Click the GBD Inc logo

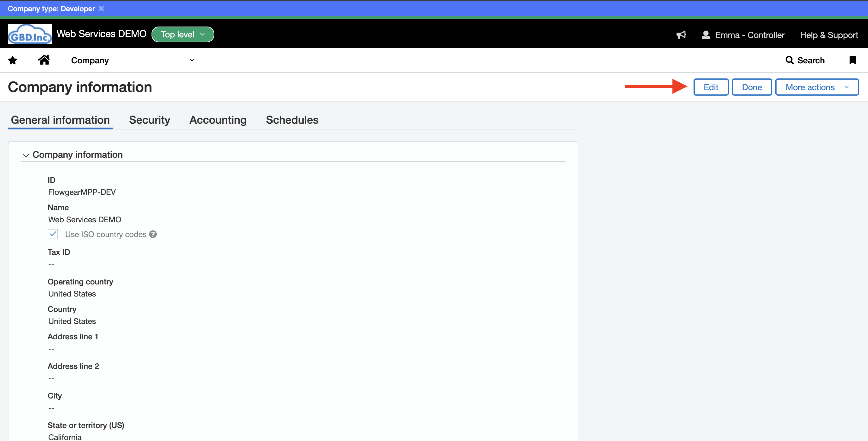click(x=30, y=34)
